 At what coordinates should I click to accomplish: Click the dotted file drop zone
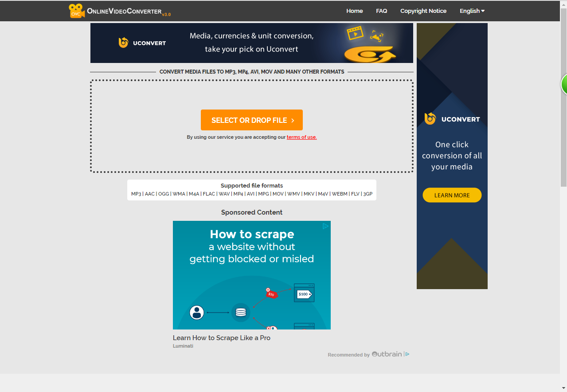252,126
